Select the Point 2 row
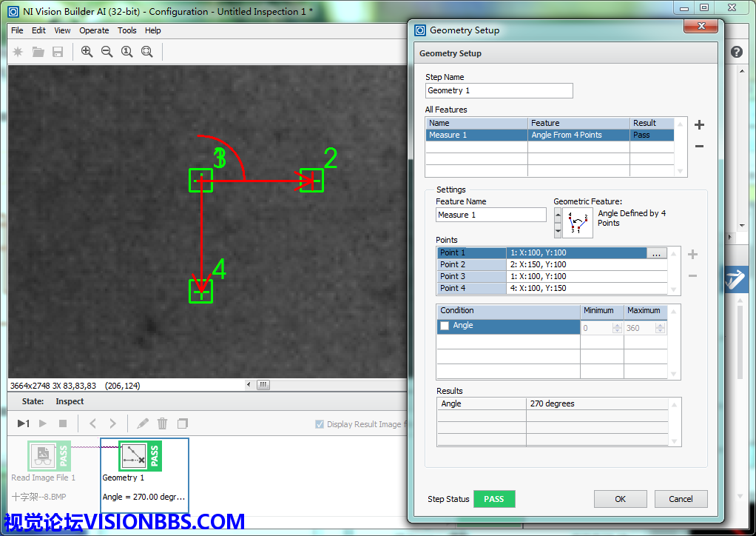 pyautogui.click(x=552, y=264)
